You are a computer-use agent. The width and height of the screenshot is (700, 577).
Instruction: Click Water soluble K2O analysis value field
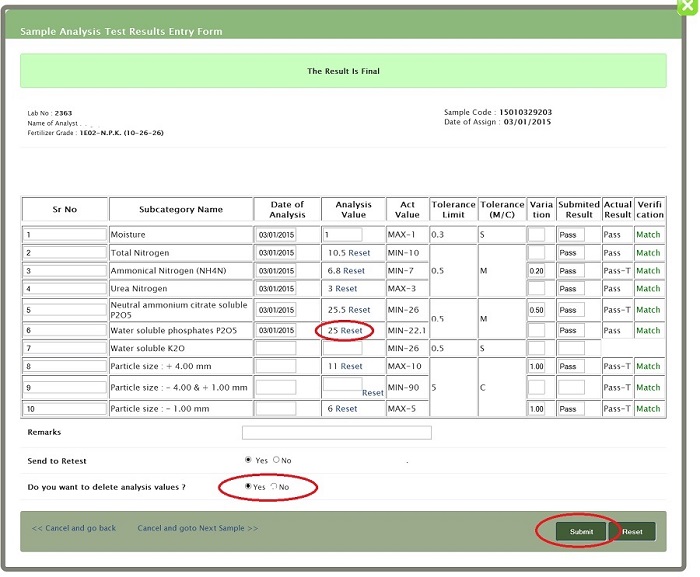pyautogui.click(x=341, y=348)
